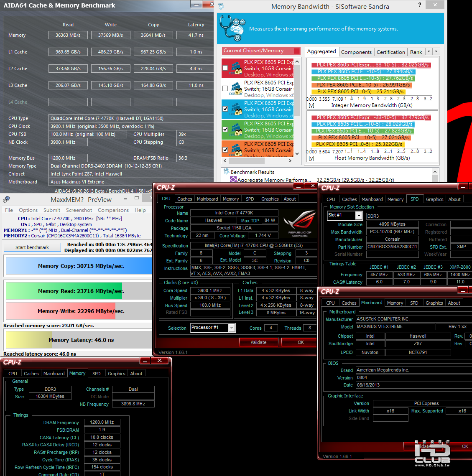Enable the checkbox in the red PLX PEX row
472x476 pixels.
point(225,68)
